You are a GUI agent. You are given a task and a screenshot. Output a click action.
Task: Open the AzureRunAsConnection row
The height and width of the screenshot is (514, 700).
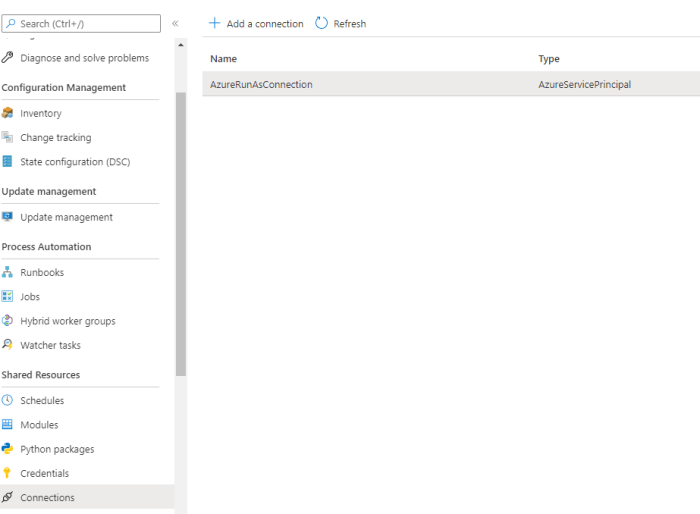(261, 85)
